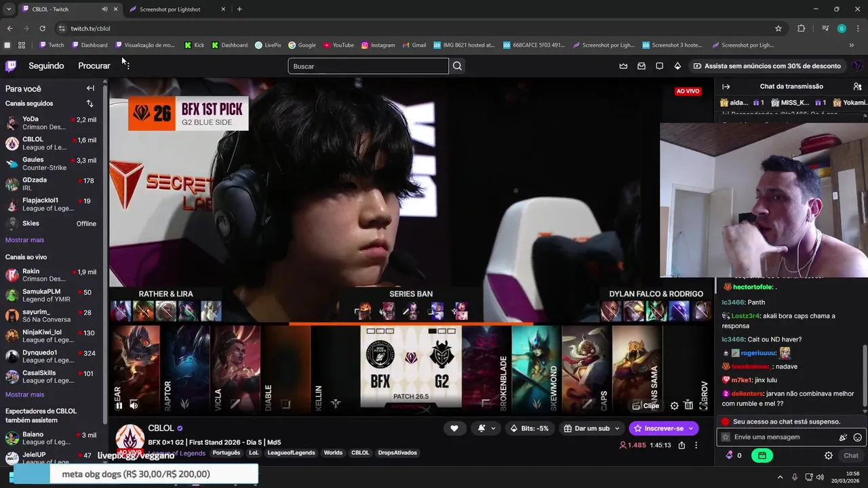The image size is (868, 488).
Task: Mute the stream volume
Action: pyautogui.click(x=134, y=405)
